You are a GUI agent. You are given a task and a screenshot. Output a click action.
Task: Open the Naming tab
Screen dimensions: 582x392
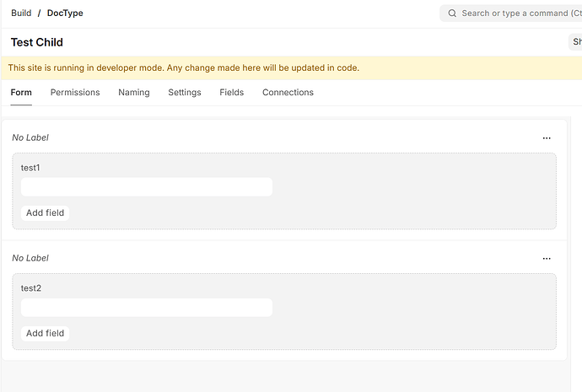pyautogui.click(x=134, y=93)
